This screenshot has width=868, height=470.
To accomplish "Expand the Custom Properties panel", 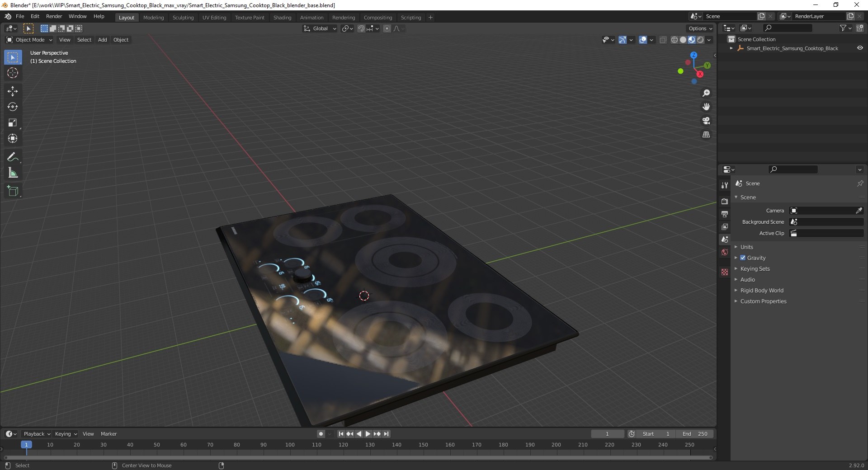I will point(763,301).
